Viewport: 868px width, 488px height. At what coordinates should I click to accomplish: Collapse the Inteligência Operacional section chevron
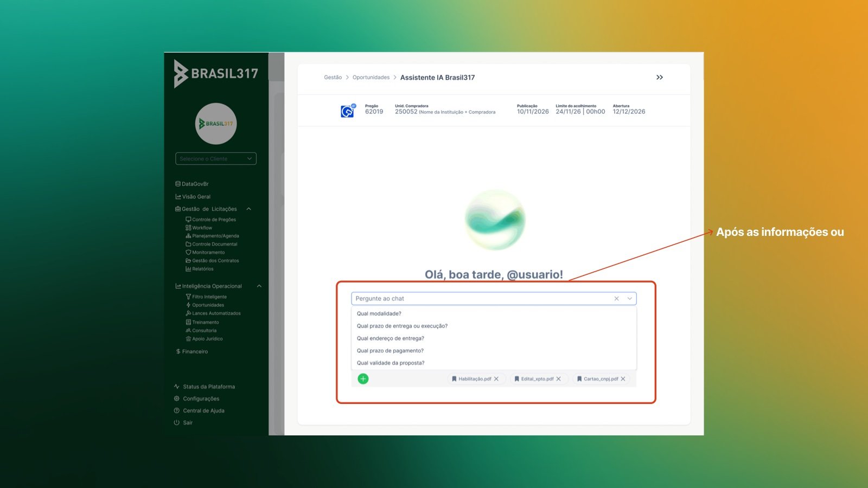tap(259, 286)
